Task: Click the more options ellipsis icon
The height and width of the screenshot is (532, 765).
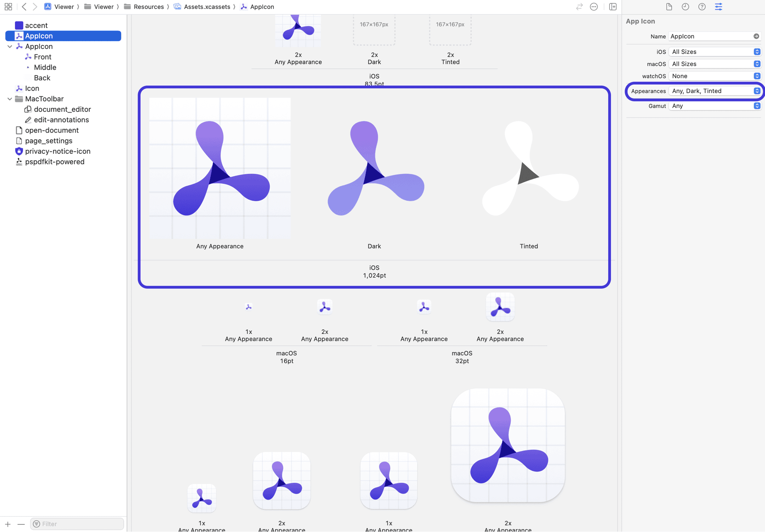Action: pyautogui.click(x=594, y=6)
